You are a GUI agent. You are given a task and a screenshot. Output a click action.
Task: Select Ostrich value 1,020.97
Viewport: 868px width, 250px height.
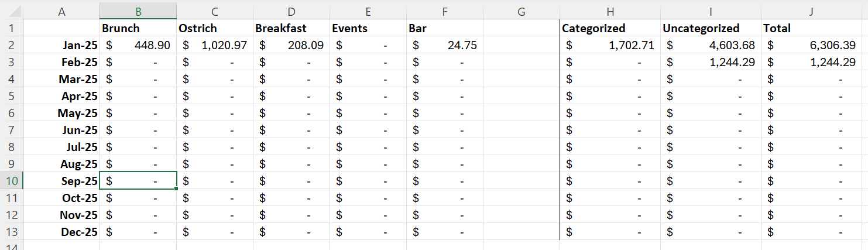[215, 45]
